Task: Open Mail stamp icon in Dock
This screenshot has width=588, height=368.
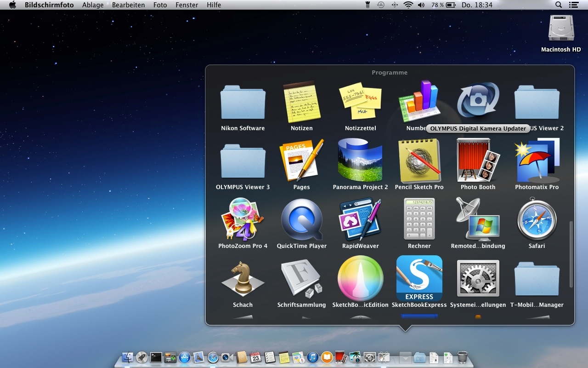Action: click(x=198, y=357)
